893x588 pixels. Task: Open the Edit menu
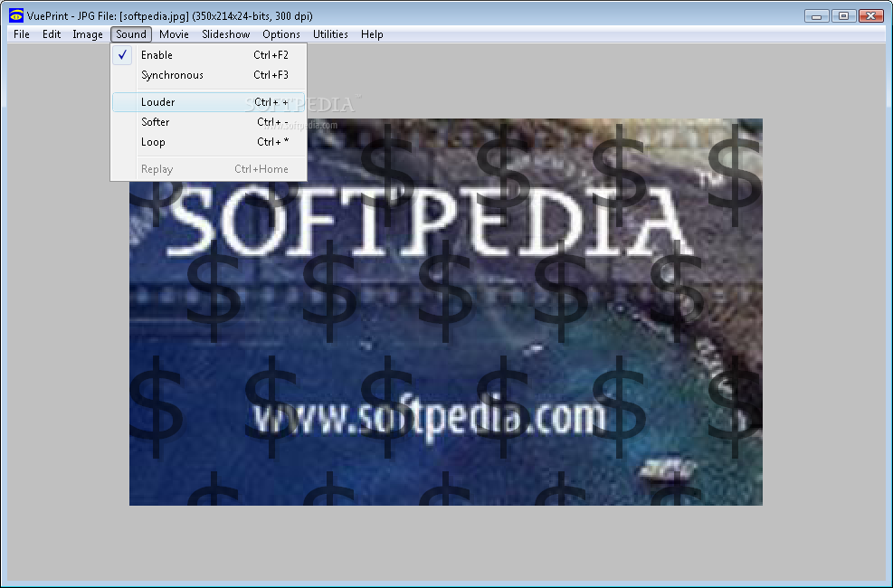coord(52,34)
